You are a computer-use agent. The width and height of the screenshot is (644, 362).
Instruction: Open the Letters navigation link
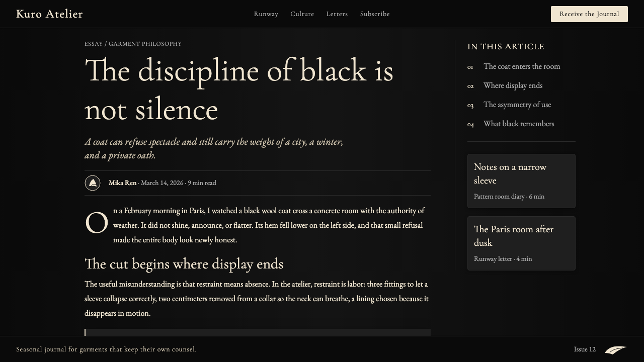pos(337,14)
